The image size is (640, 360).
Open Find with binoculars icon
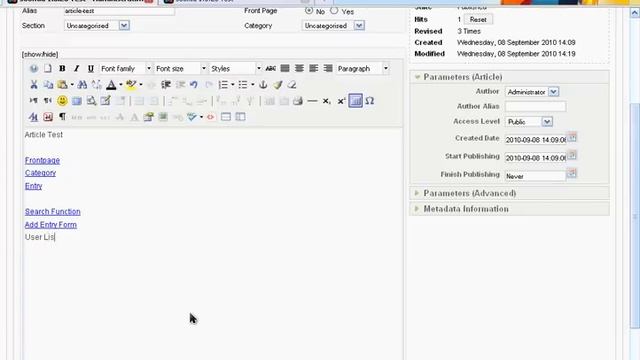click(x=82, y=85)
